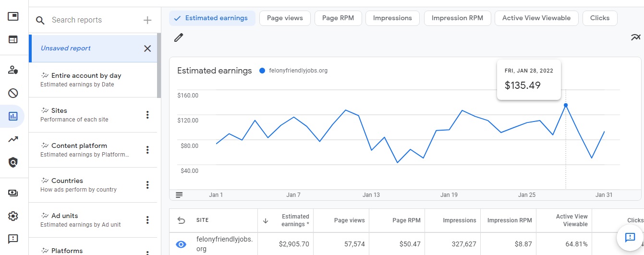Toggle the Active View Viewable chip
The image size is (644, 255).
coord(536,18)
